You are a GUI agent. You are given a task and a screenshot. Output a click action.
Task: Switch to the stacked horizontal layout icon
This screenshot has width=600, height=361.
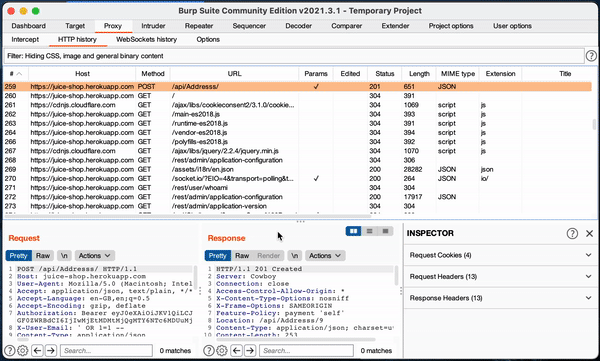point(369,231)
